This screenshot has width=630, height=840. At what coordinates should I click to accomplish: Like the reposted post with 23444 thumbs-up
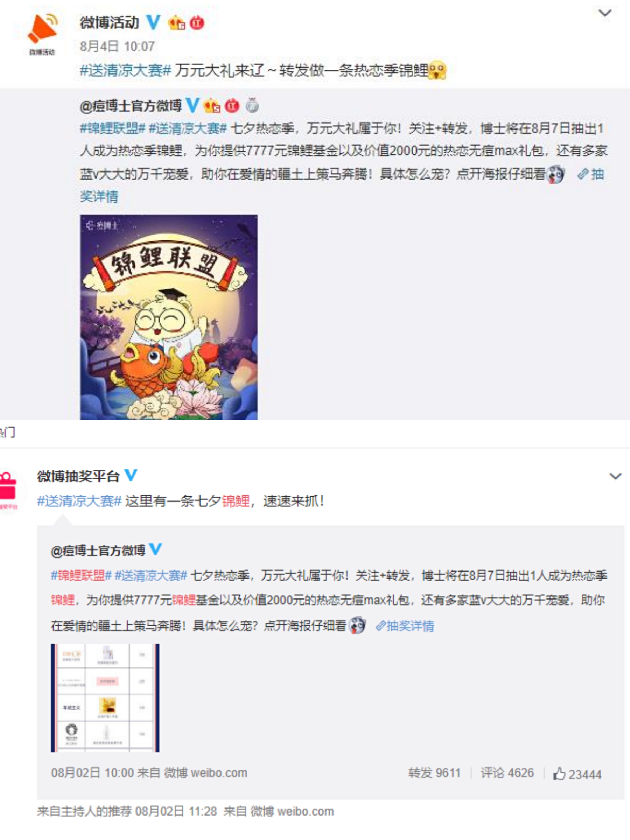577,774
